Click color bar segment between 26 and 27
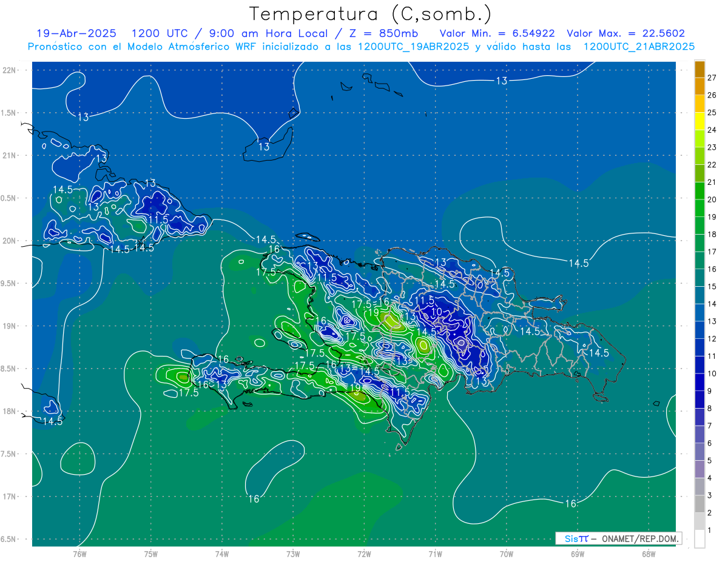Image resolution: width=728 pixels, height=562 pixels. click(699, 86)
